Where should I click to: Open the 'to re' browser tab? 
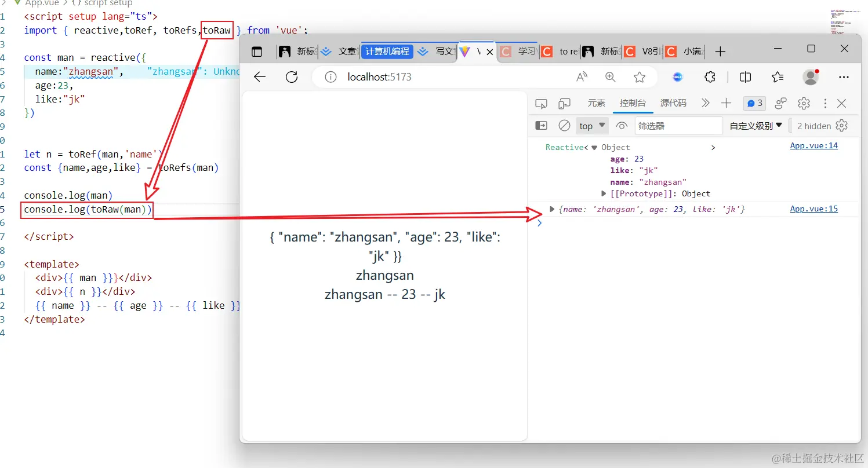[560, 52]
